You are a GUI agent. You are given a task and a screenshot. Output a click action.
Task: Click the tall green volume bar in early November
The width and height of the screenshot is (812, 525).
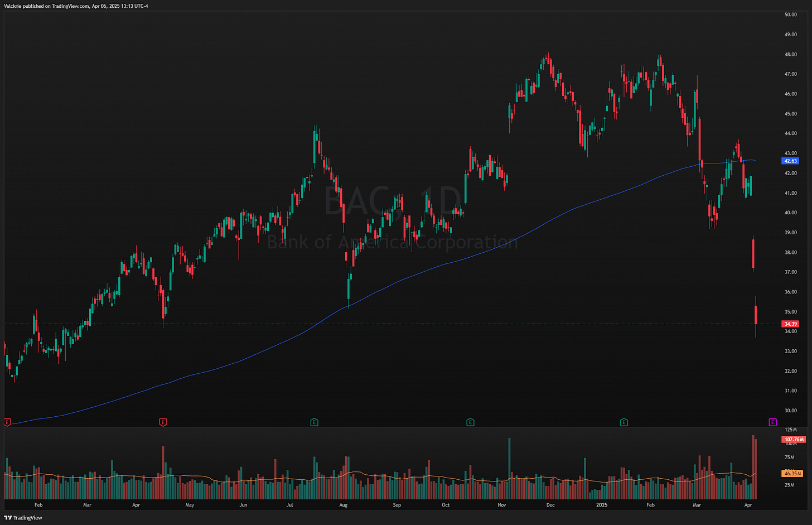click(510, 469)
